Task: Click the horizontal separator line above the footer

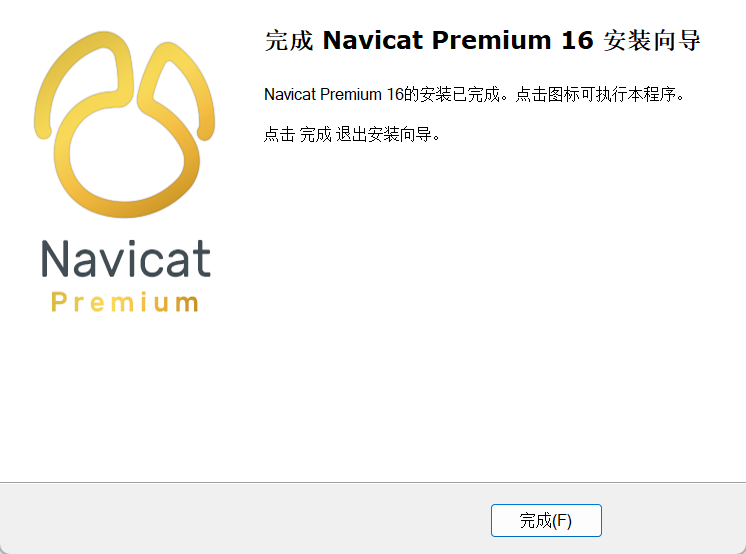Action: click(x=373, y=482)
